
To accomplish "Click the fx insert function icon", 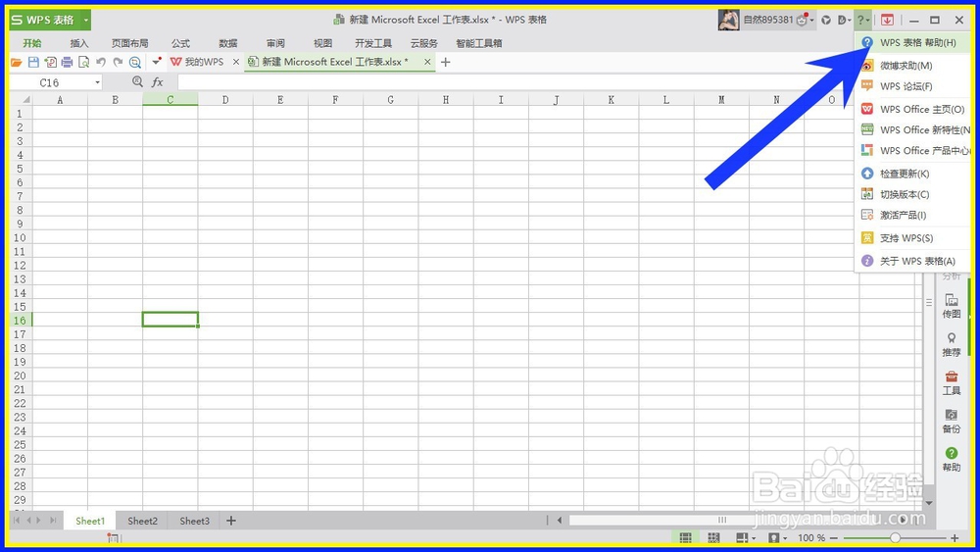I will click(x=158, y=82).
